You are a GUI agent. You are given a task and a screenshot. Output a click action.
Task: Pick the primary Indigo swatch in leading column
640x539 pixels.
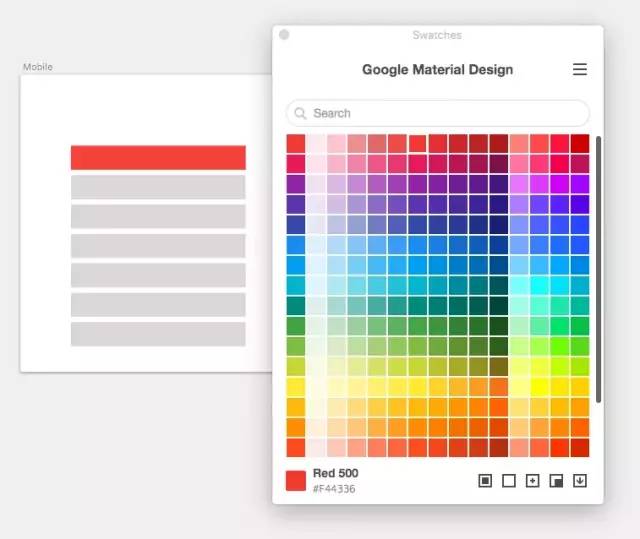[x=296, y=225]
